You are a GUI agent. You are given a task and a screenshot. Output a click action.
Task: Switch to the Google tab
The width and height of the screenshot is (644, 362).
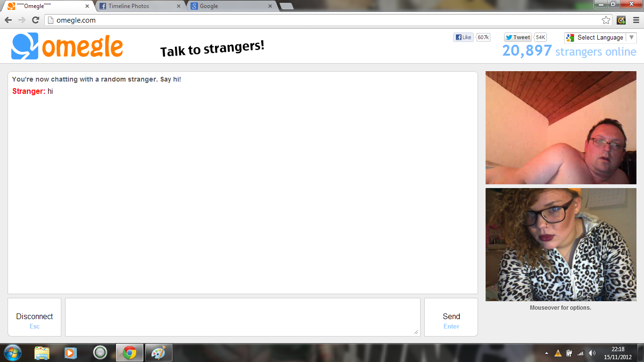[232, 6]
